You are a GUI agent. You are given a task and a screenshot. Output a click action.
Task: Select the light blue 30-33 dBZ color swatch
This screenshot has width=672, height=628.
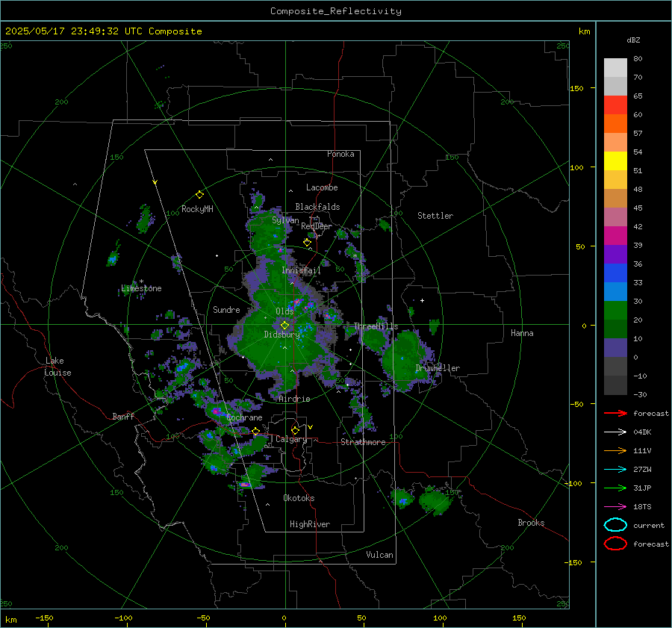coord(615,292)
